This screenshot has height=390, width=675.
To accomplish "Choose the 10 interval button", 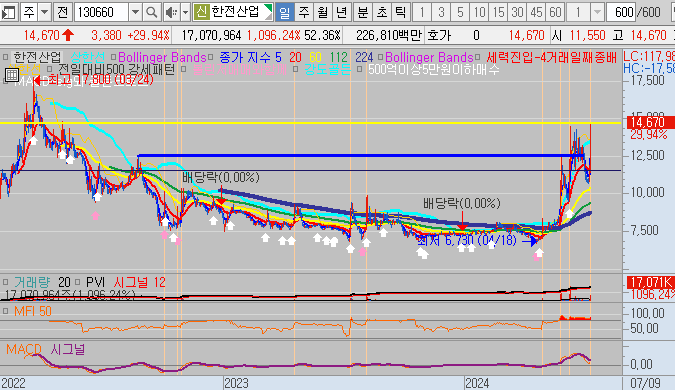I will [x=479, y=12].
